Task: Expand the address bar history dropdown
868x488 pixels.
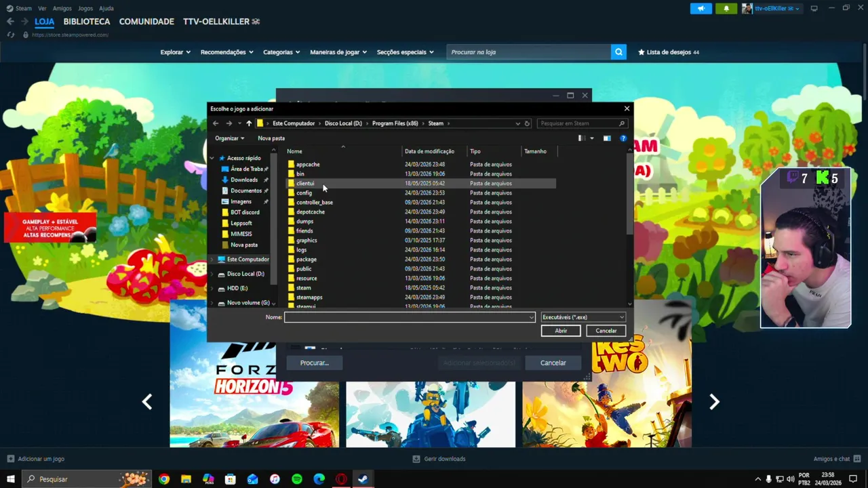Action: point(517,123)
